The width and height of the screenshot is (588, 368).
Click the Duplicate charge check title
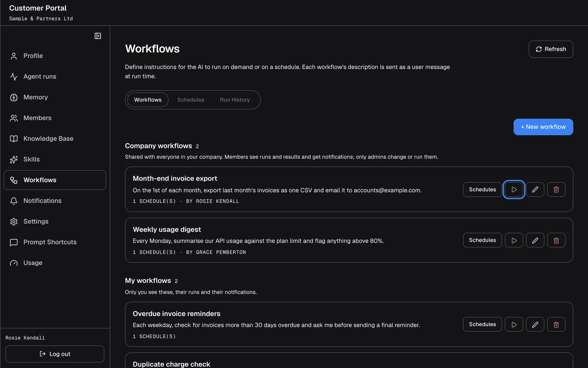point(171,364)
